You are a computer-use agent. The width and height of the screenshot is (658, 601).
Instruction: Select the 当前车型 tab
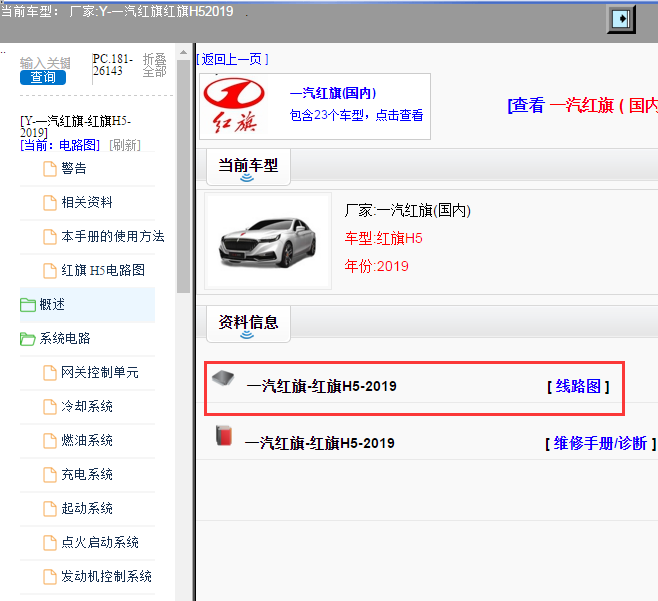point(248,166)
